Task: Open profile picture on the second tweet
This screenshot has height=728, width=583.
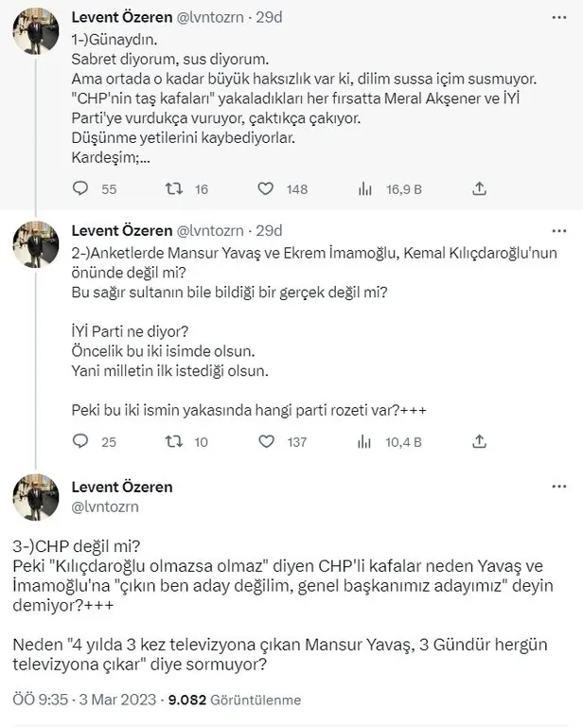Action: tap(37, 250)
